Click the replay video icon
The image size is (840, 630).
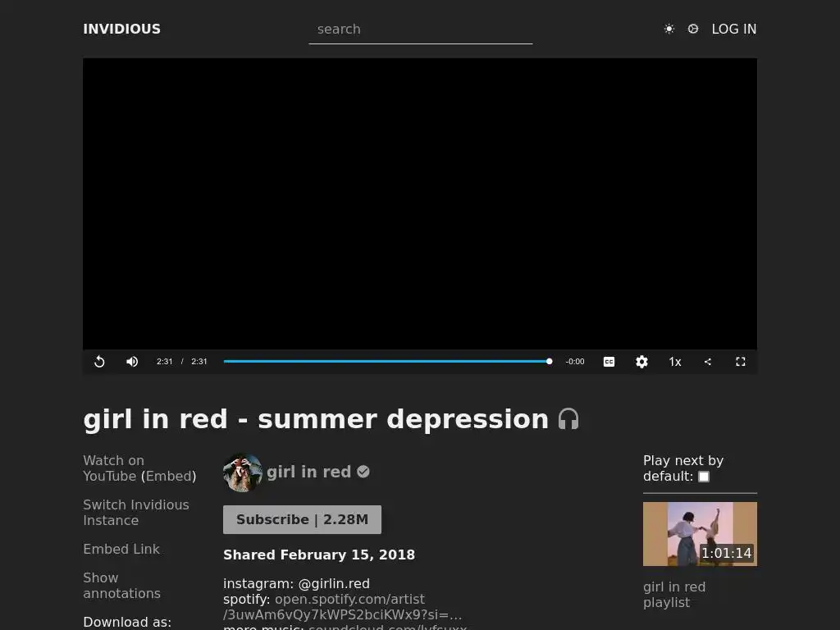99,362
